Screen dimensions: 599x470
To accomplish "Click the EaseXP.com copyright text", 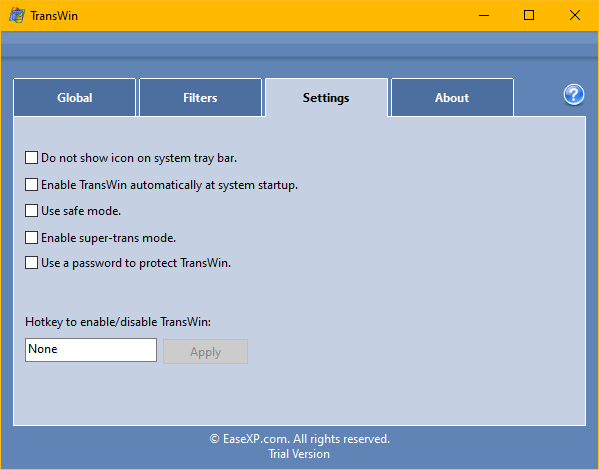I will [x=300, y=439].
